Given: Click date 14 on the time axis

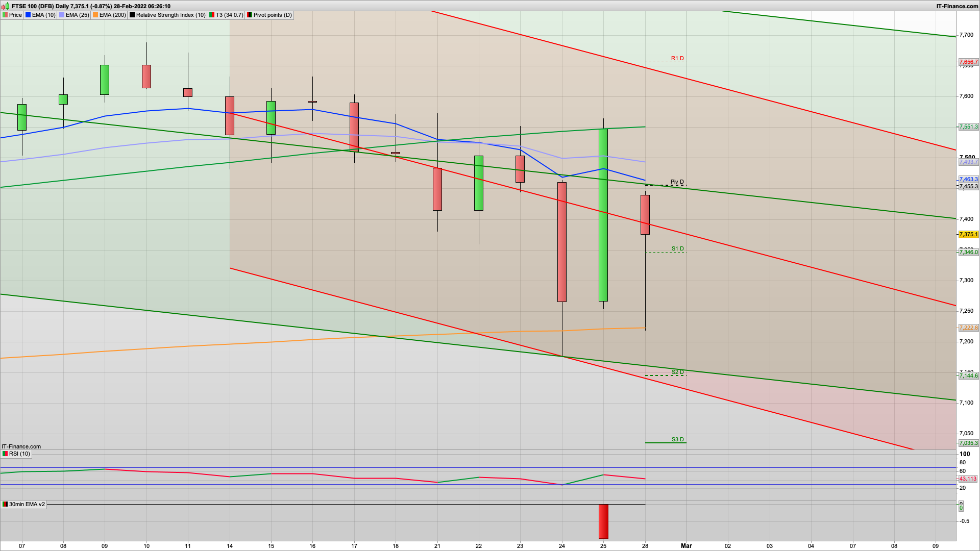Looking at the screenshot, I should click(230, 546).
